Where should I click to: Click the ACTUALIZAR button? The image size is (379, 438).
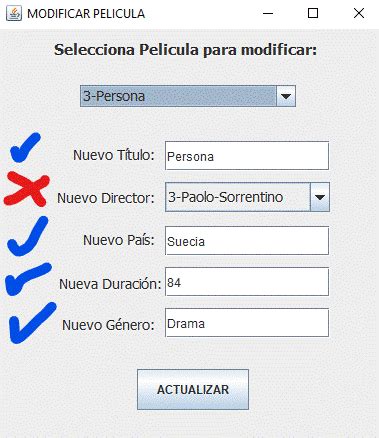[193, 389]
